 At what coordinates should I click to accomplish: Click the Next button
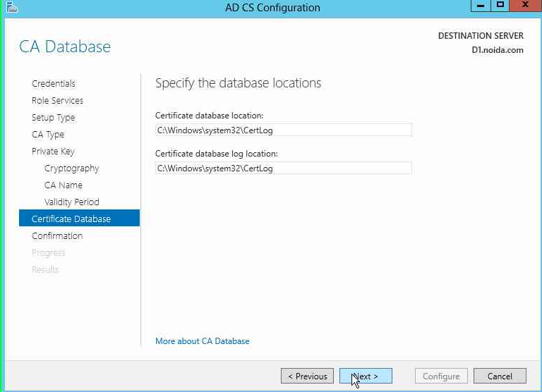tap(366, 376)
